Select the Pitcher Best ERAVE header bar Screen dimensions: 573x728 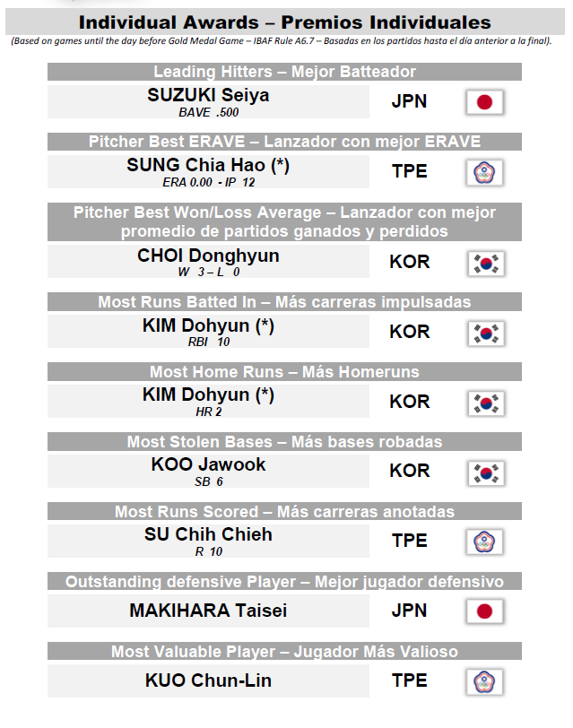tap(284, 142)
